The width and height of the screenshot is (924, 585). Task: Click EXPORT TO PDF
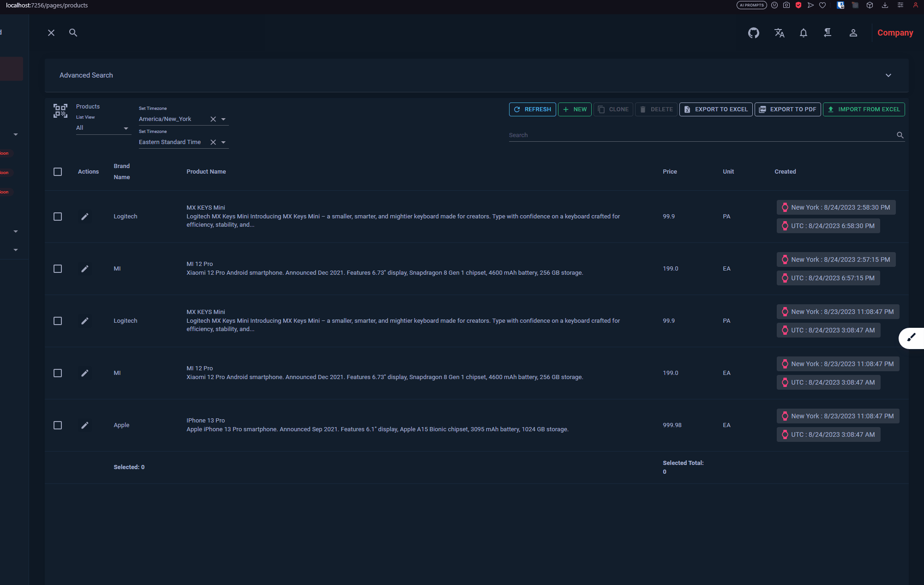tap(787, 109)
